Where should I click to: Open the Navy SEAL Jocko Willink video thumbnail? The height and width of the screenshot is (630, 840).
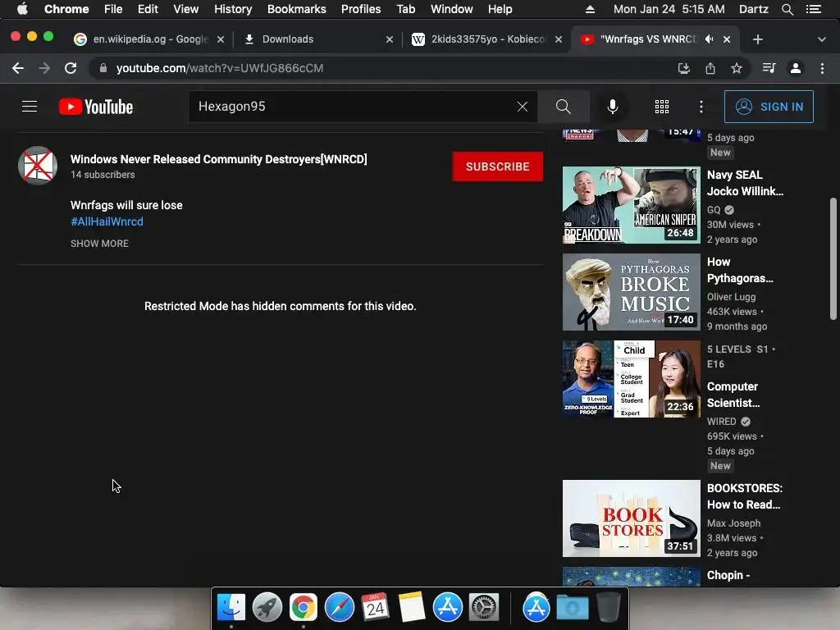coord(631,204)
